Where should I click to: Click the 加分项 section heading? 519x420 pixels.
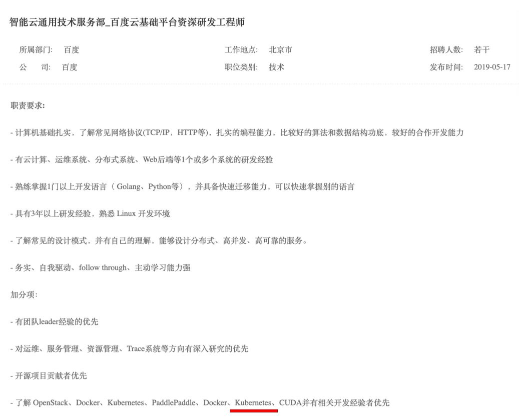click(24, 294)
